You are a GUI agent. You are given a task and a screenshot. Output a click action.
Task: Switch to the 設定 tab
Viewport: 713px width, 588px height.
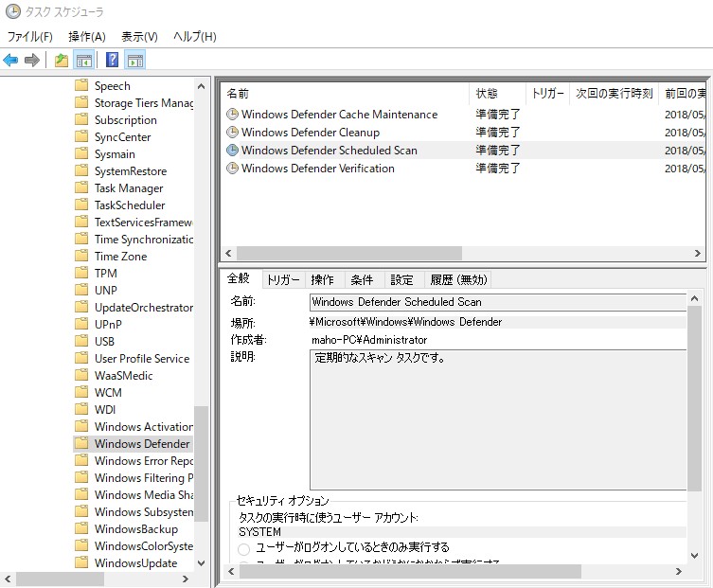click(402, 279)
